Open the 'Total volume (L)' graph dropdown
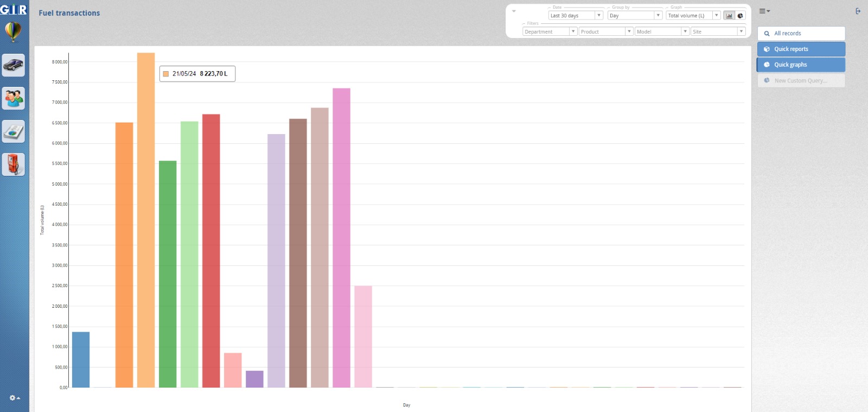 coord(693,16)
